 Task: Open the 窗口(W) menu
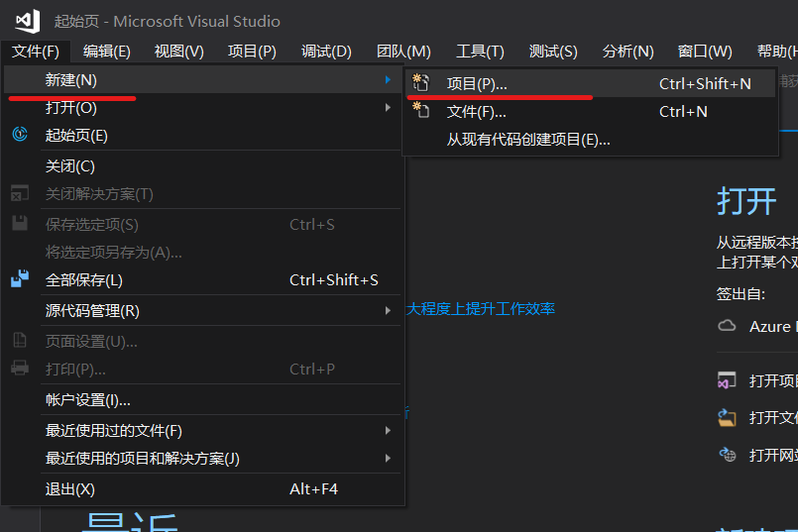pos(705,52)
